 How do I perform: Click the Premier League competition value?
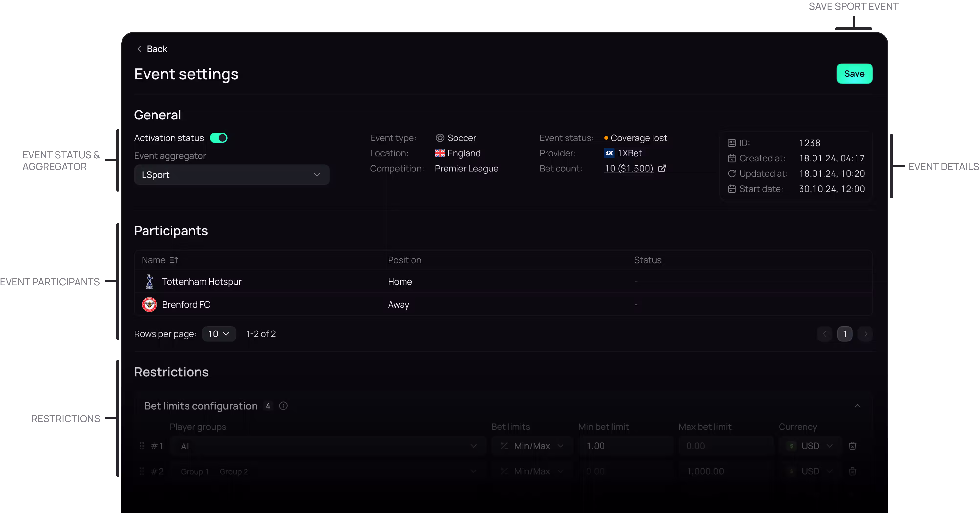[467, 168]
